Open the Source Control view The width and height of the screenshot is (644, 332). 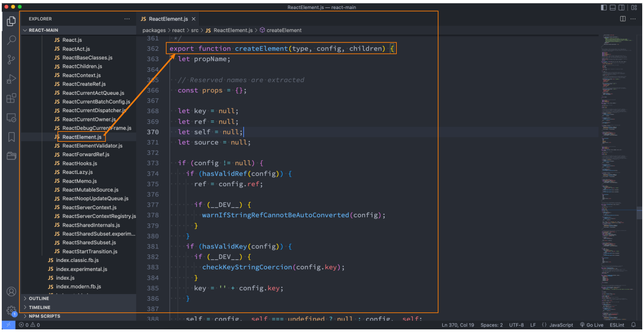pos(11,60)
